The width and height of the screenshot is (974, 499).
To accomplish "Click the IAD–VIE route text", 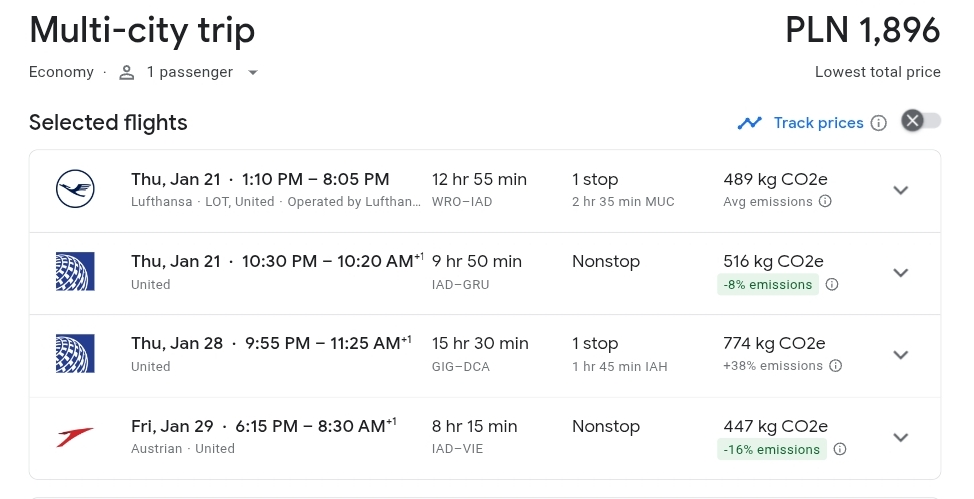I will pos(457,449).
